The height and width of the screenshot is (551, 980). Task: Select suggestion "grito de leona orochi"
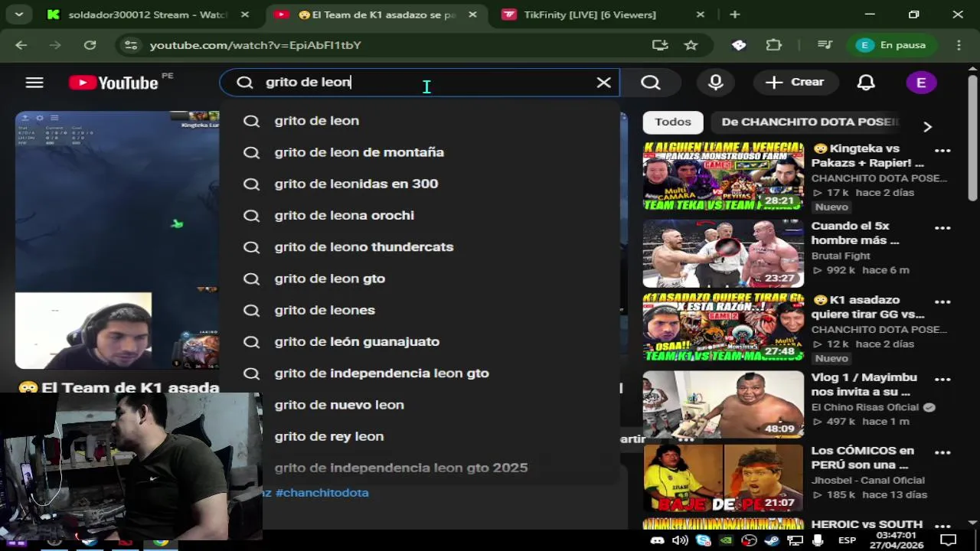(420, 215)
